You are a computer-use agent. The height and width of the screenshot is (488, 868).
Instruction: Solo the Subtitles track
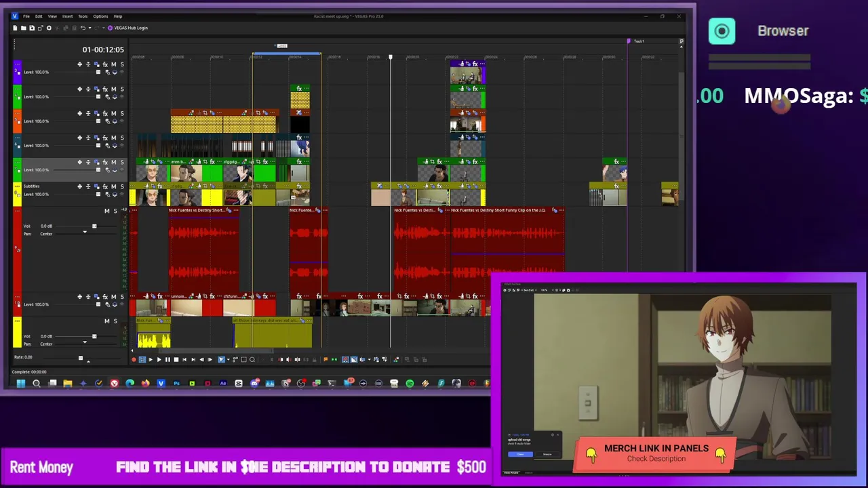click(122, 186)
